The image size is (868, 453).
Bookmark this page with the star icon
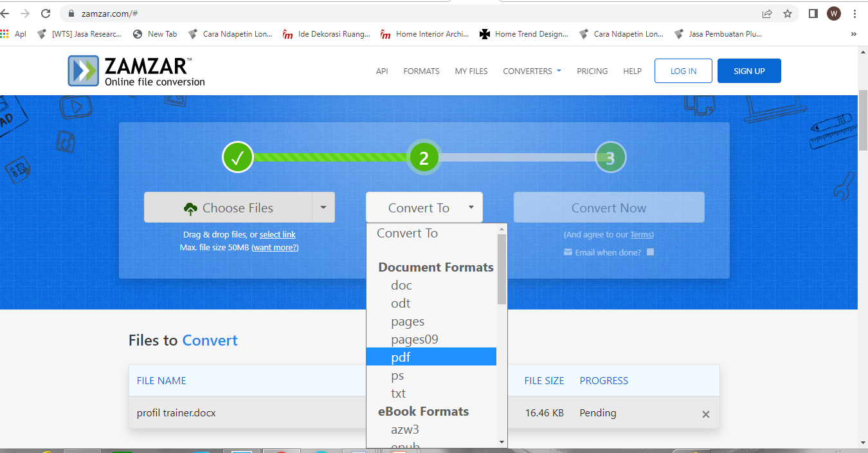[788, 14]
